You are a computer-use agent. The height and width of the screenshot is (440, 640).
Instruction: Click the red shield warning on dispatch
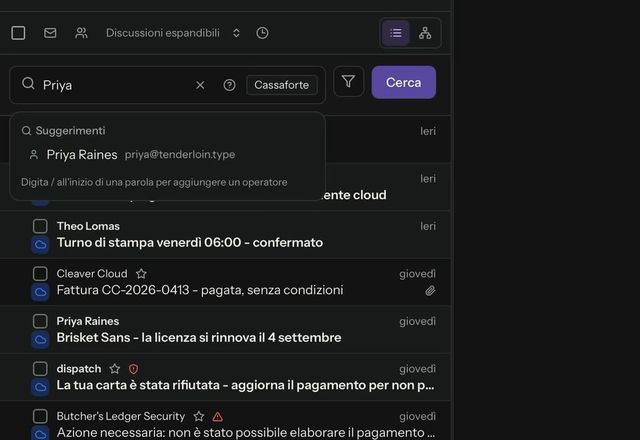(x=133, y=369)
